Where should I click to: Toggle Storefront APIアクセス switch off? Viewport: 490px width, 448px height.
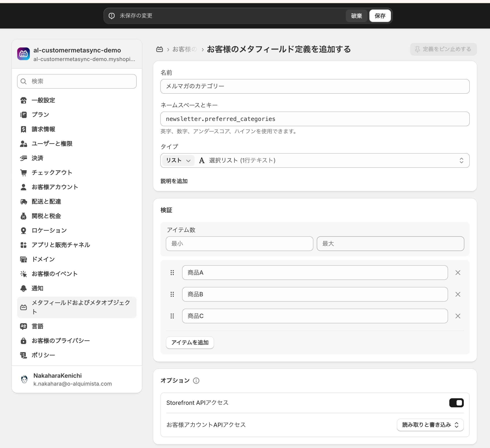coord(456,403)
